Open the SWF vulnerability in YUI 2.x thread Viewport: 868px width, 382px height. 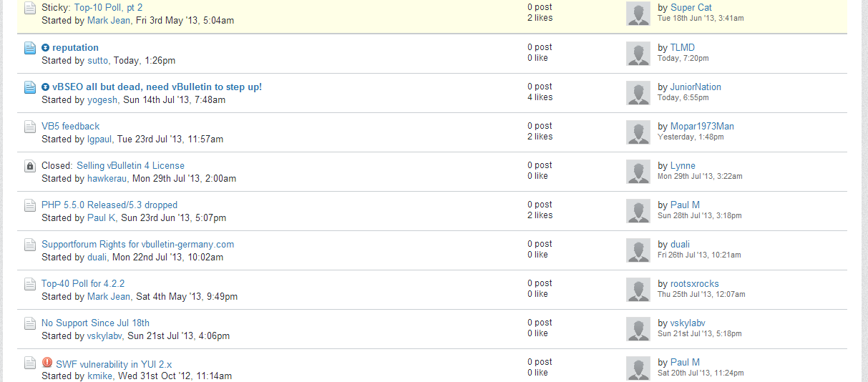pos(114,364)
